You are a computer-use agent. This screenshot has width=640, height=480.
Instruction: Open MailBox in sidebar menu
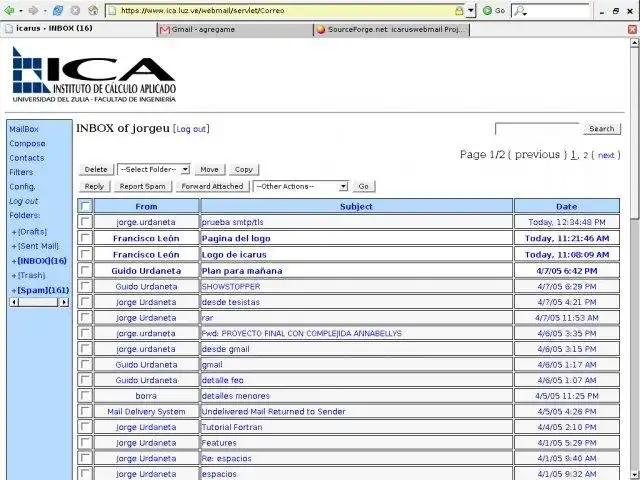coord(24,129)
